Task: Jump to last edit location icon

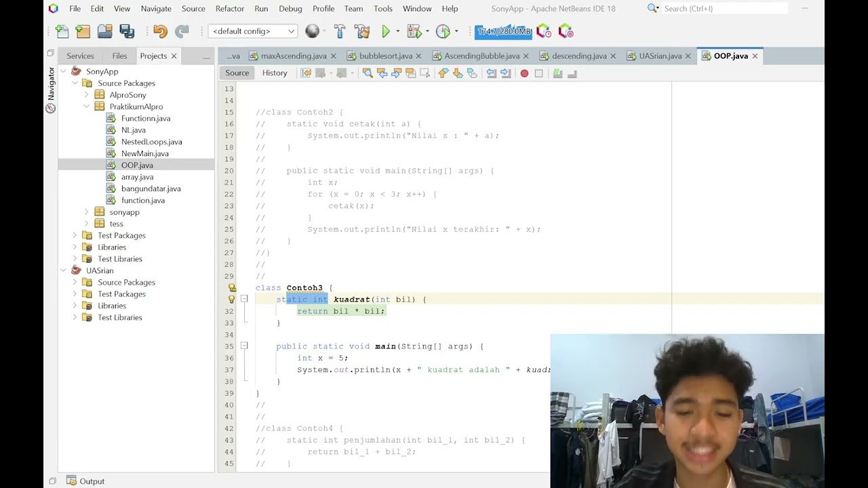Action: [306, 73]
